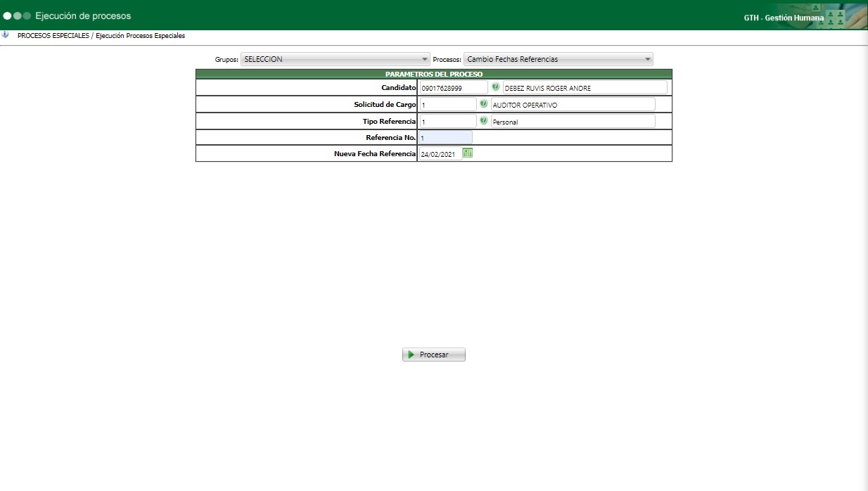The height and width of the screenshot is (491, 868).
Task: Click the Ejecución de procesos title
Action: click(83, 15)
